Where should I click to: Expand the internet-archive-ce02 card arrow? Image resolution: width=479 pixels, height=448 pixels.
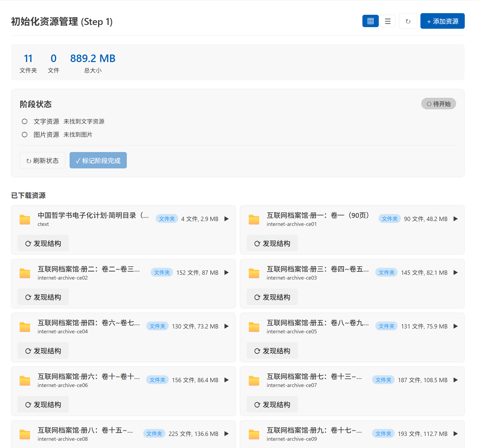226,273
